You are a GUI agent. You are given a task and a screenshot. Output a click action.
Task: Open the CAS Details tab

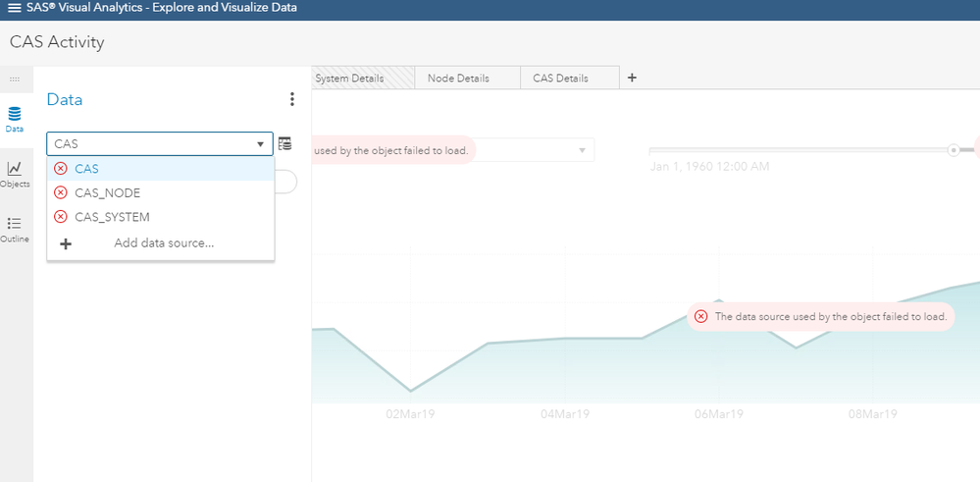pyautogui.click(x=560, y=79)
